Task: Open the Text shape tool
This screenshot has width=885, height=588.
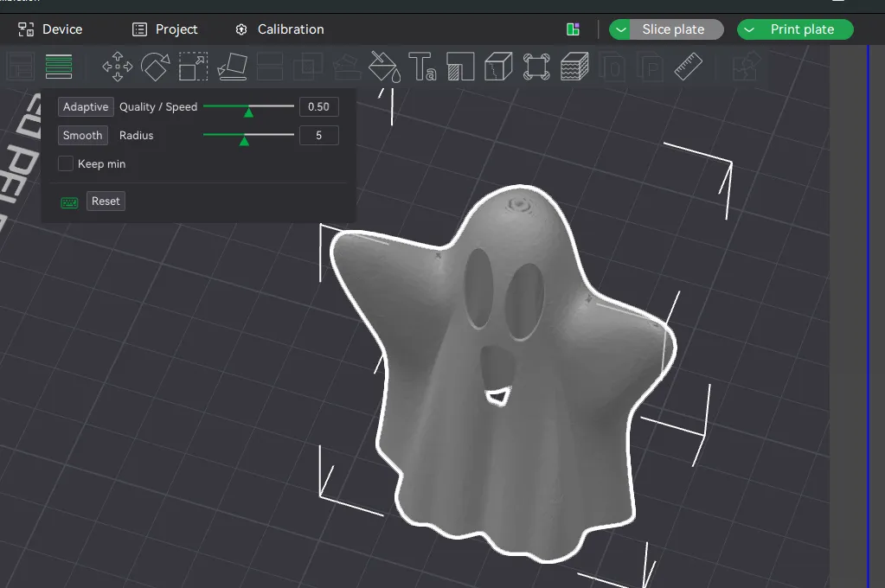Action: pos(422,67)
